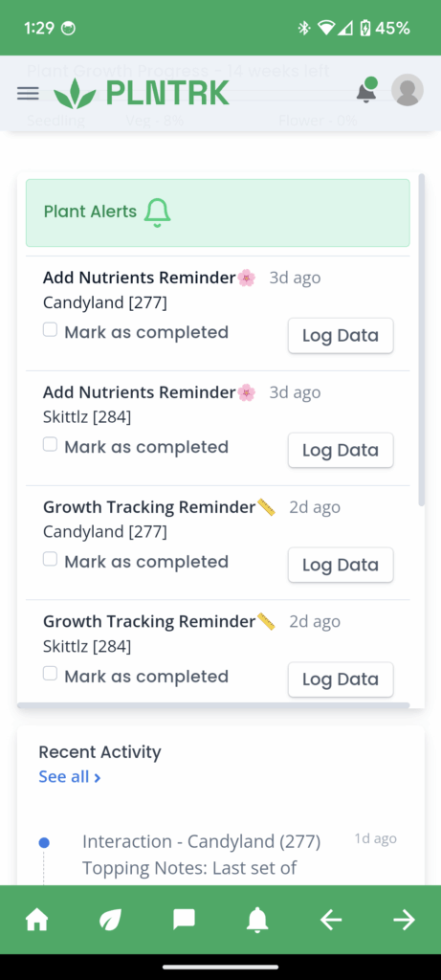Open the hamburger navigation menu
The width and height of the screenshot is (441, 980).
[28, 93]
